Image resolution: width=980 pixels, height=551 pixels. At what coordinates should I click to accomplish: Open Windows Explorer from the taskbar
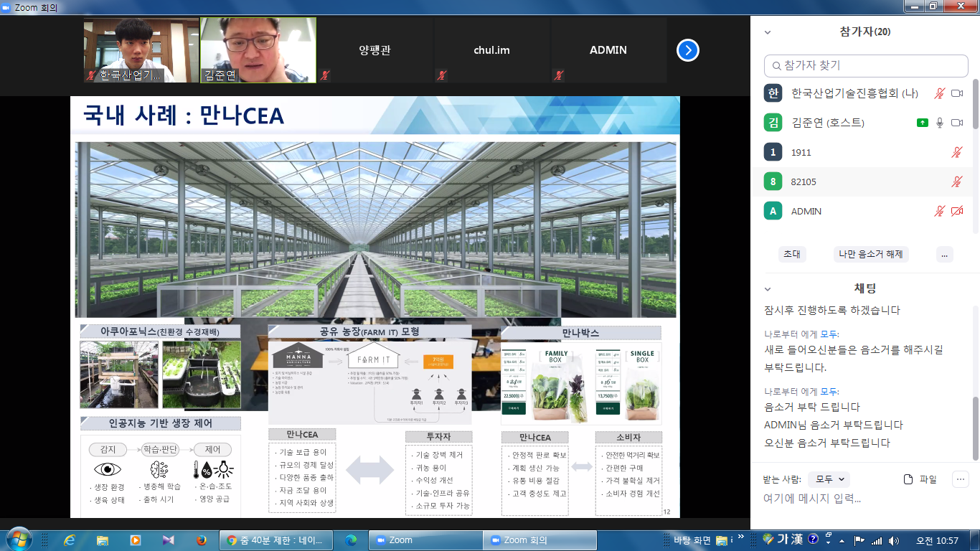pos(103,540)
